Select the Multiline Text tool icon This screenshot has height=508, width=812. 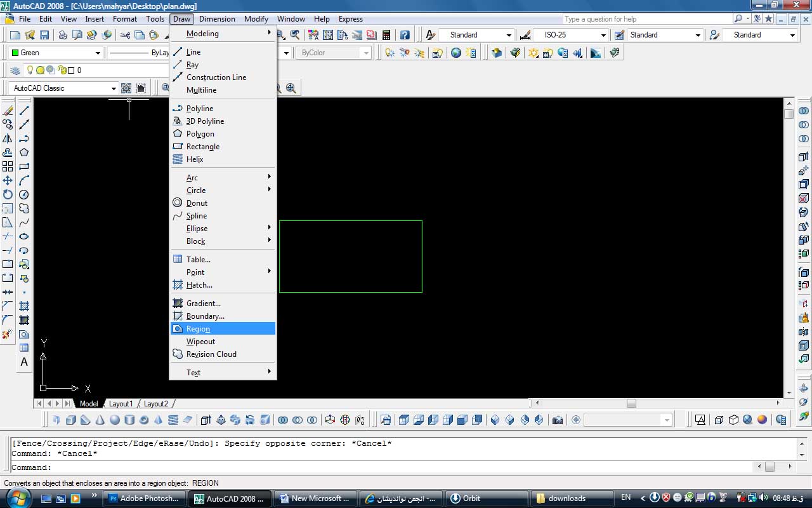24,362
